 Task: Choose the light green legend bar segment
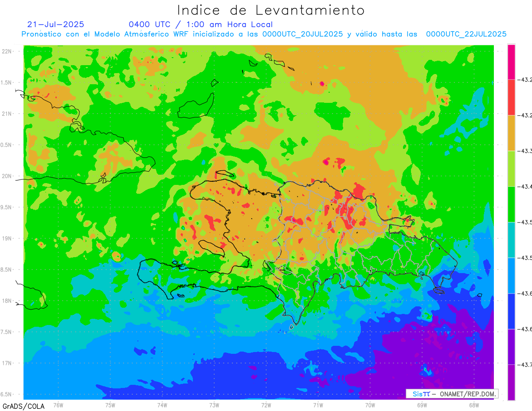(x=511, y=168)
